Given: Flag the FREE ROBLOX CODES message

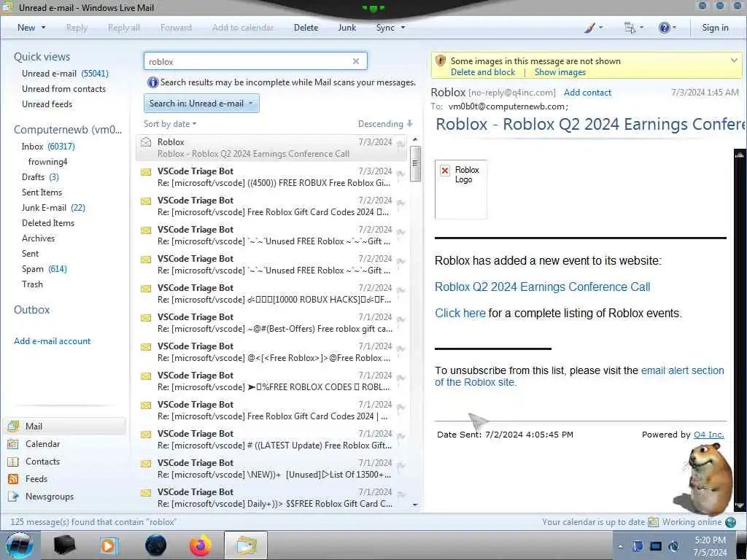Looking at the screenshot, I should pos(400,378).
